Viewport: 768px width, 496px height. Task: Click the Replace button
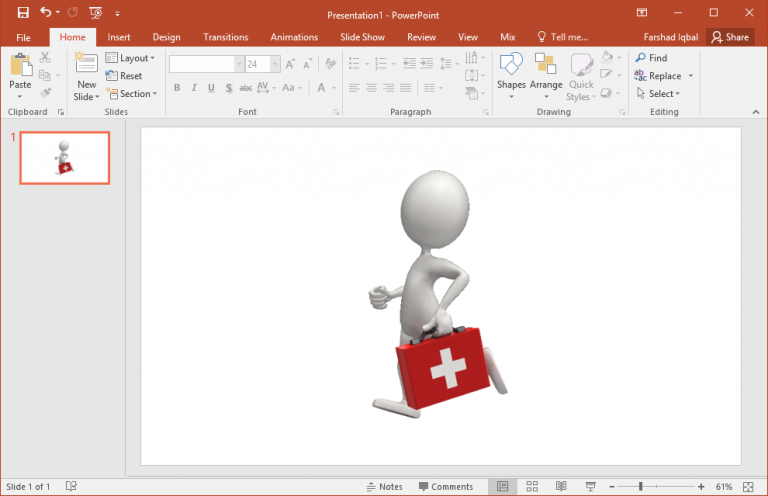click(x=658, y=75)
